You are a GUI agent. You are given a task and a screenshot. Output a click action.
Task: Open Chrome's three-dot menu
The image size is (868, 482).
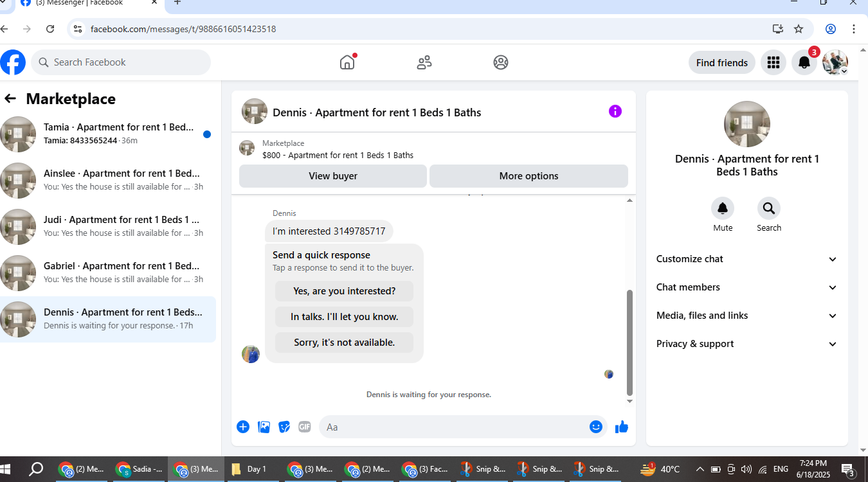pos(854,29)
